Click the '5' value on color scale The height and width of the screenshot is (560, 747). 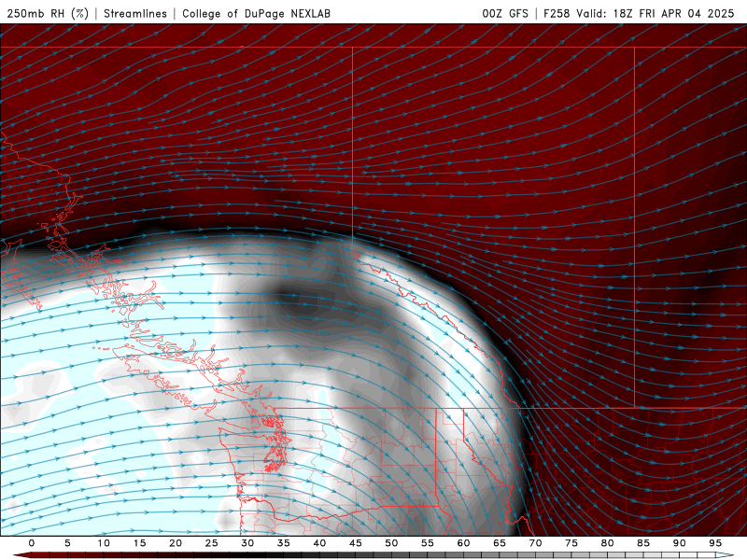click(x=67, y=543)
